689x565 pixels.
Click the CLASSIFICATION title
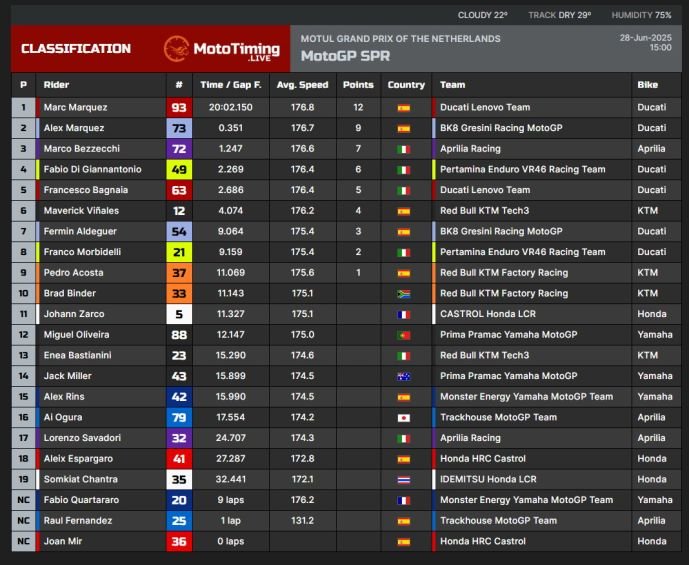click(76, 49)
